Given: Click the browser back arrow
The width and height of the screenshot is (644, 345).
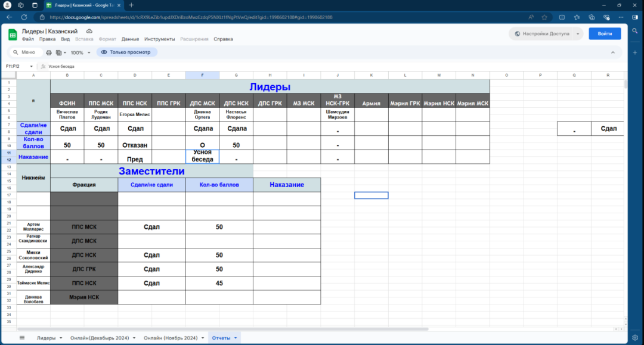Looking at the screenshot, I should (10, 17).
